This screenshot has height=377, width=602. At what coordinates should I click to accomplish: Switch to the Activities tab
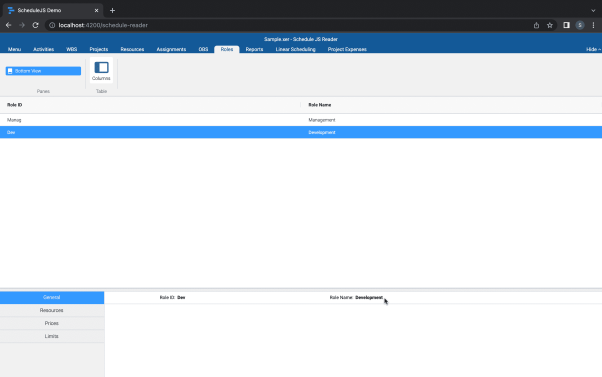pos(43,49)
